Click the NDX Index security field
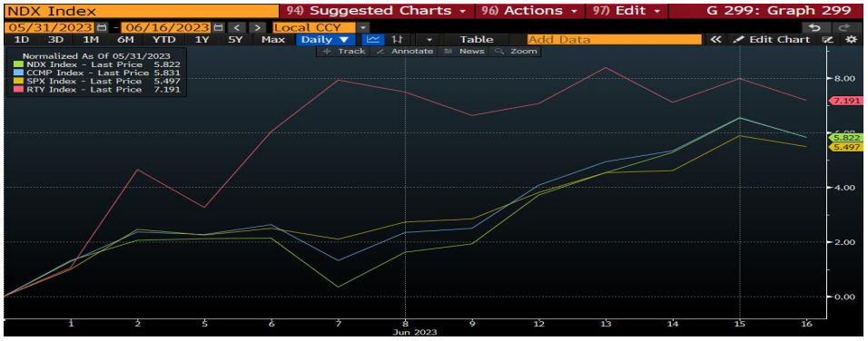 pos(141,11)
